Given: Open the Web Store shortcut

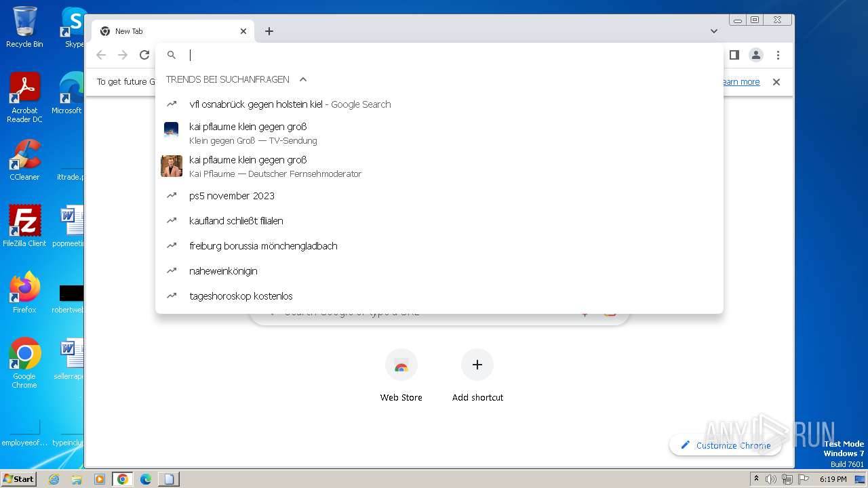Looking at the screenshot, I should [x=401, y=376].
